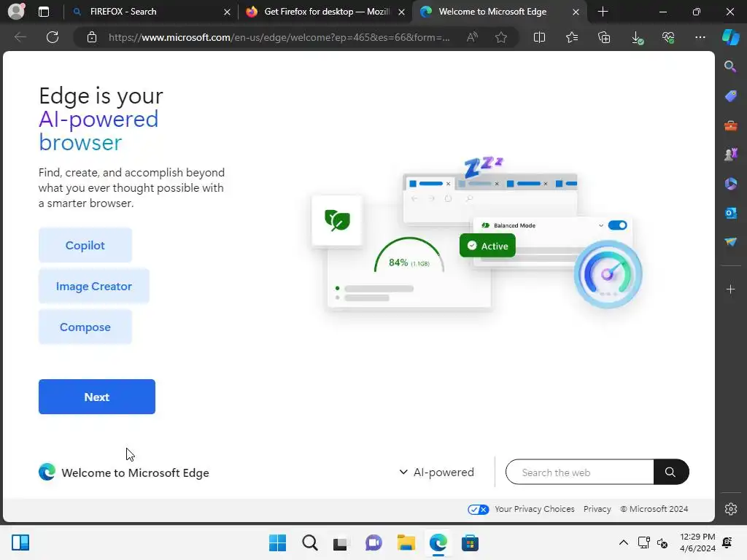Open Collections icon

click(604, 37)
